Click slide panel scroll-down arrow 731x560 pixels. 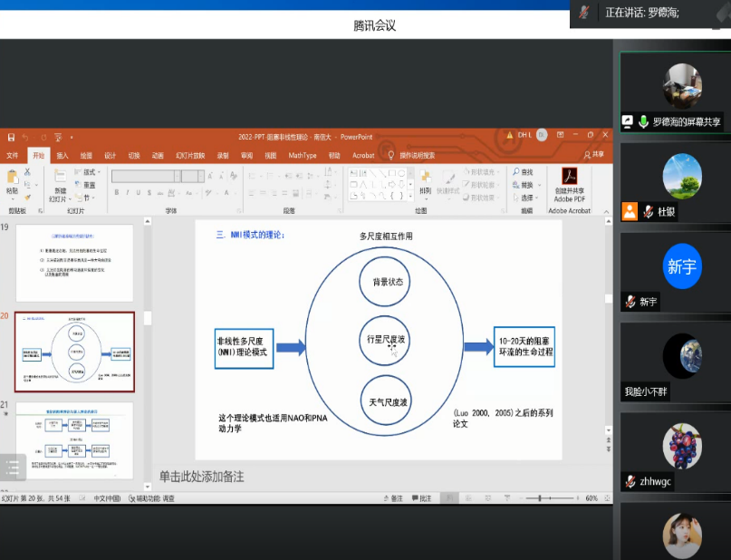coord(148,487)
